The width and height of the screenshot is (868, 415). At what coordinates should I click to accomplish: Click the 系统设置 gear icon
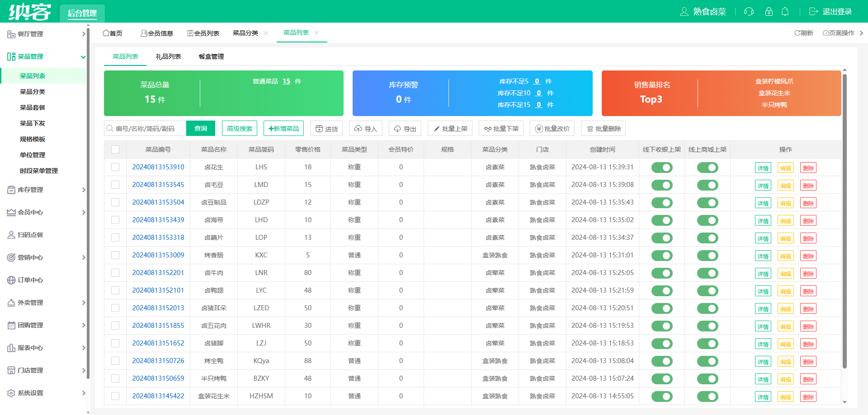click(11, 393)
